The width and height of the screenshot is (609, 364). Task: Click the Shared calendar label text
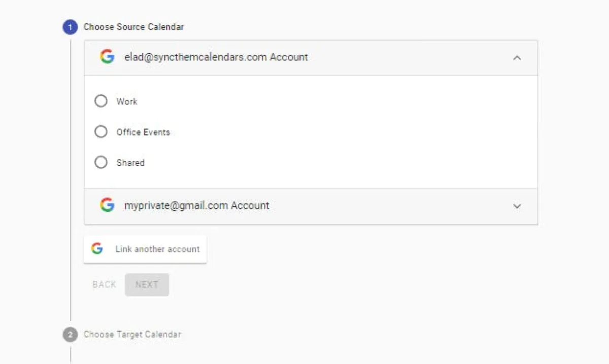[x=130, y=163]
